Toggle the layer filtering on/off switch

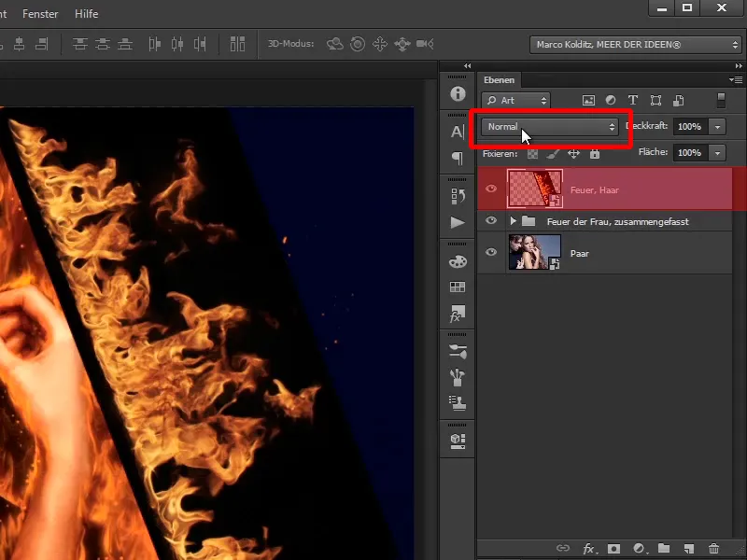pos(721,101)
